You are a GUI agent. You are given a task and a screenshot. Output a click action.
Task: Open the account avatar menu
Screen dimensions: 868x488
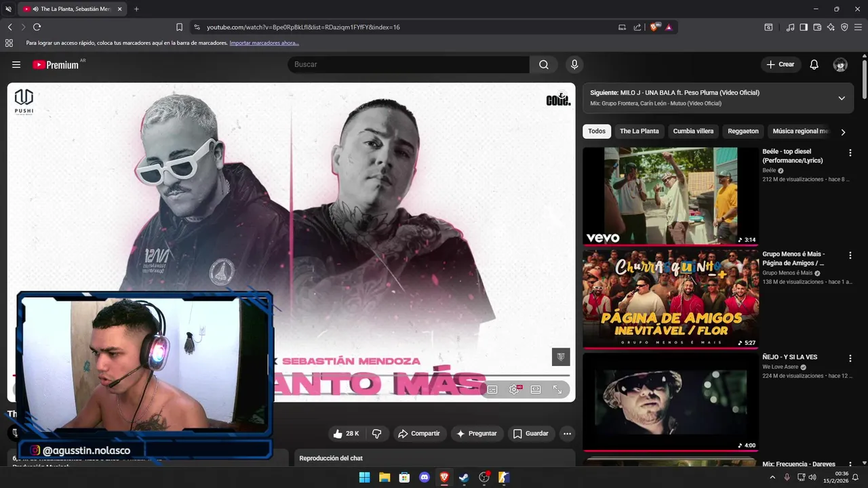point(840,64)
